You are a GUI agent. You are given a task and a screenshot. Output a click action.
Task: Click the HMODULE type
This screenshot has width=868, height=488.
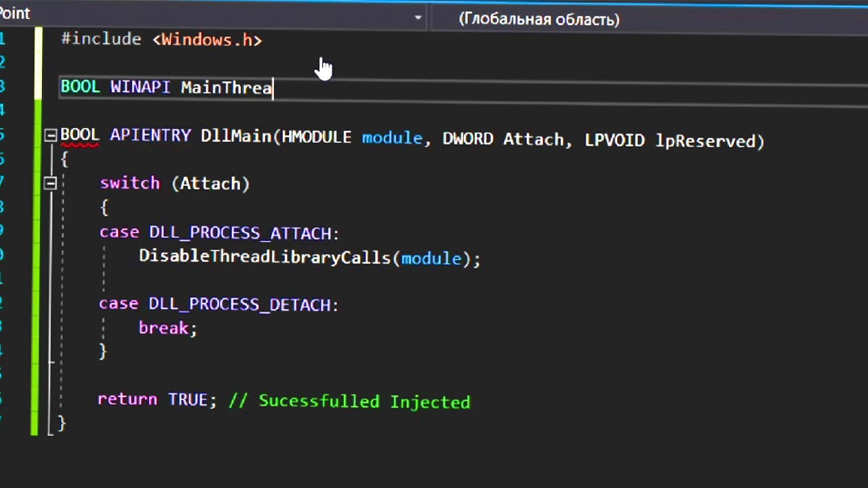pos(317,138)
